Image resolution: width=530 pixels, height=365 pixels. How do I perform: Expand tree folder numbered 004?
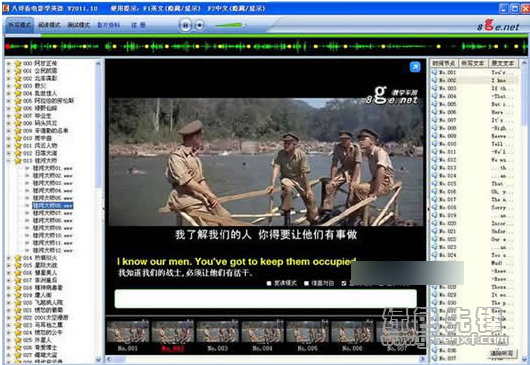coord(9,93)
